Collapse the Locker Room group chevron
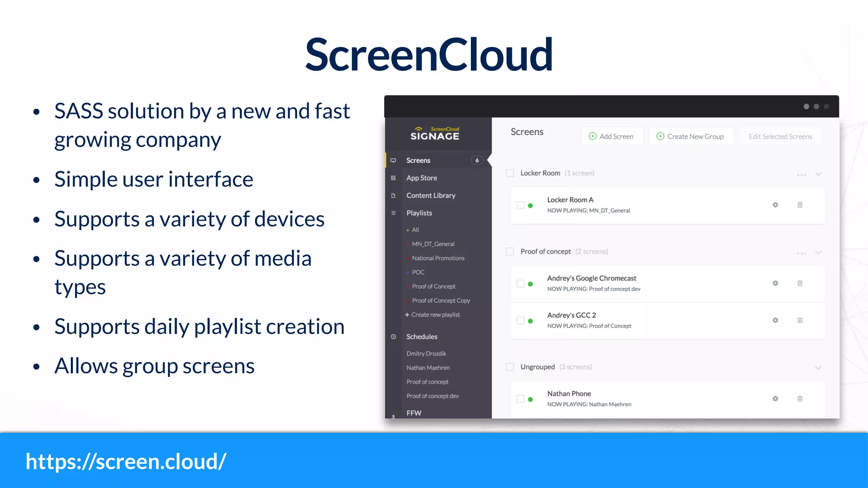 (x=818, y=174)
